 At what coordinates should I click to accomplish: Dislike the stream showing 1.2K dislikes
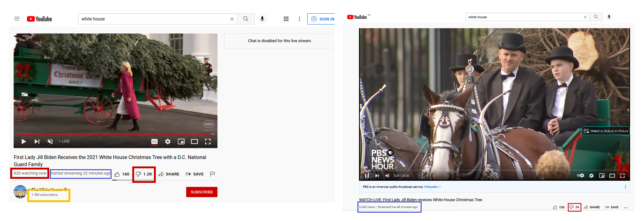pyautogui.click(x=144, y=174)
